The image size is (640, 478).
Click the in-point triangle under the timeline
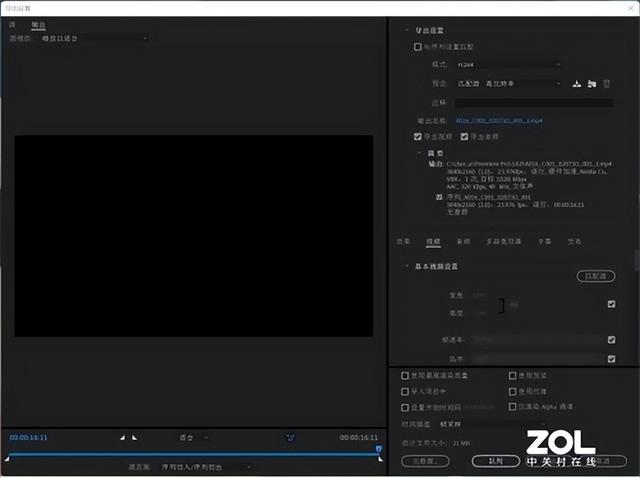[7, 459]
